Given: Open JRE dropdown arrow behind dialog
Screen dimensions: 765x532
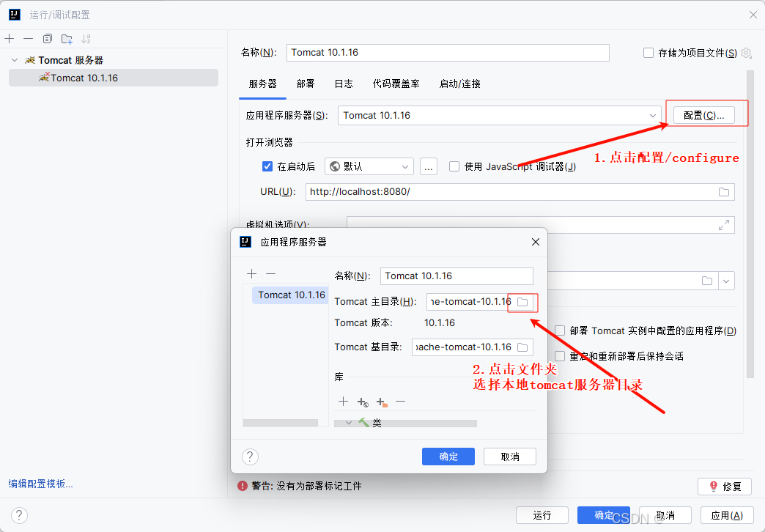Looking at the screenshot, I should [726, 281].
